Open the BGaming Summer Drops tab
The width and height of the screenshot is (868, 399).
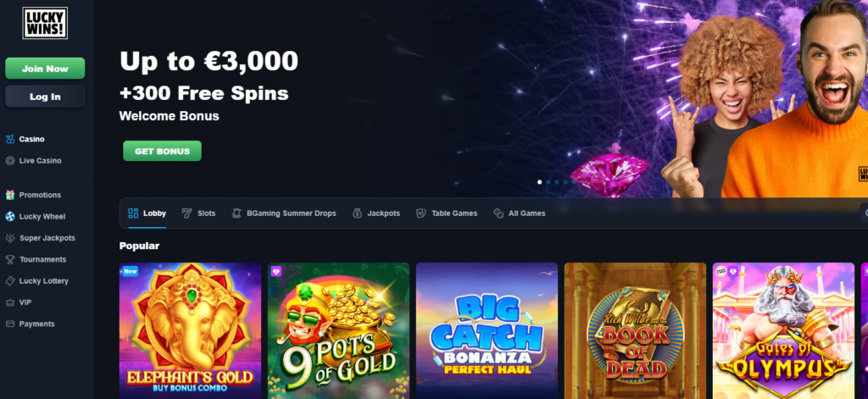pyautogui.click(x=284, y=213)
